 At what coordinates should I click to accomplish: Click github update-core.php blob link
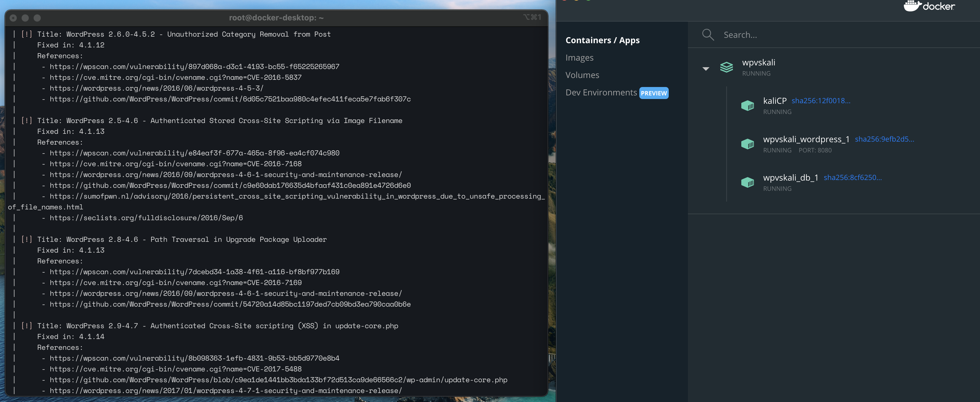279,380
